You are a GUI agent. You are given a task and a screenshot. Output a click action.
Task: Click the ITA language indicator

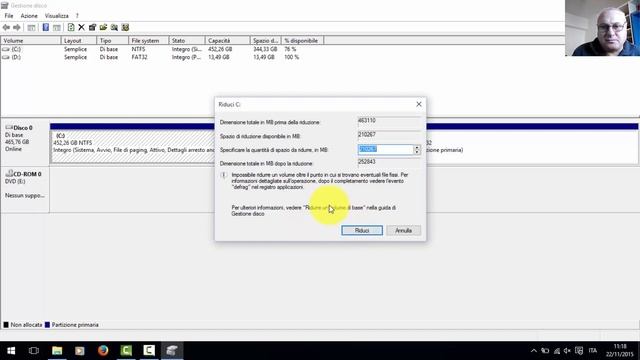(593, 351)
